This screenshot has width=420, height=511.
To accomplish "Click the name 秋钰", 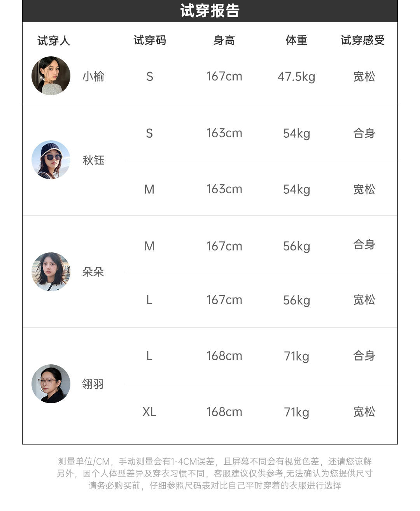I will pyautogui.click(x=93, y=160).
